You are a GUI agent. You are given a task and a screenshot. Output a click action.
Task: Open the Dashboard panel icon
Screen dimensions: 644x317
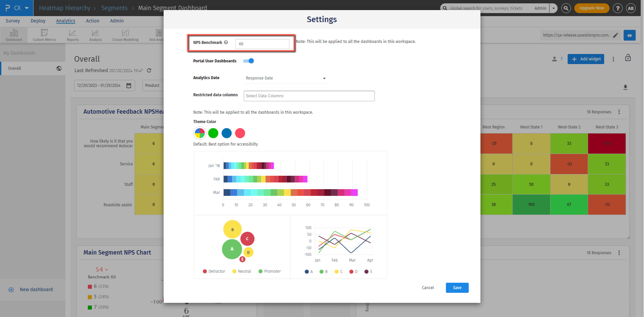(x=13, y=35)
